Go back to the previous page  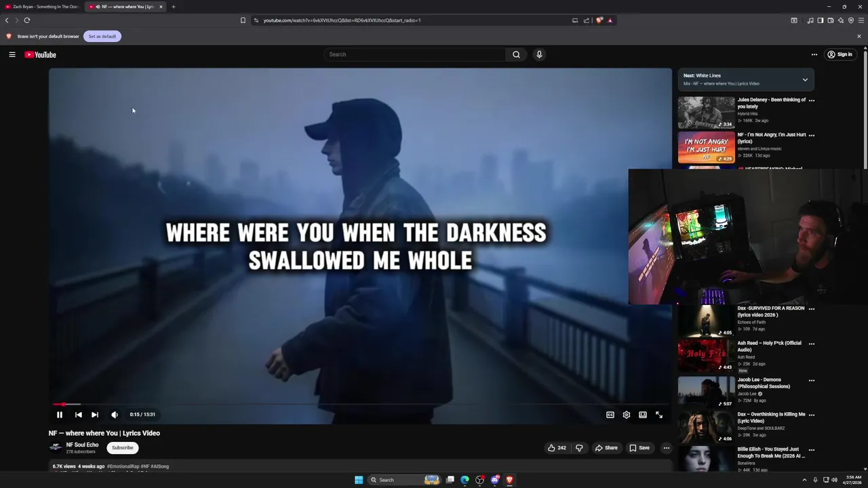point(7,20)
